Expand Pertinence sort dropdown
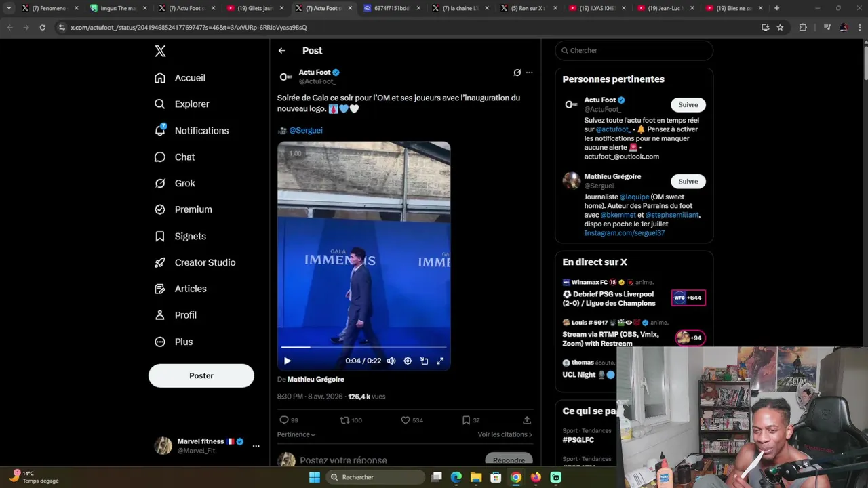This screenshot has height=488, width=868. [296, 434]
